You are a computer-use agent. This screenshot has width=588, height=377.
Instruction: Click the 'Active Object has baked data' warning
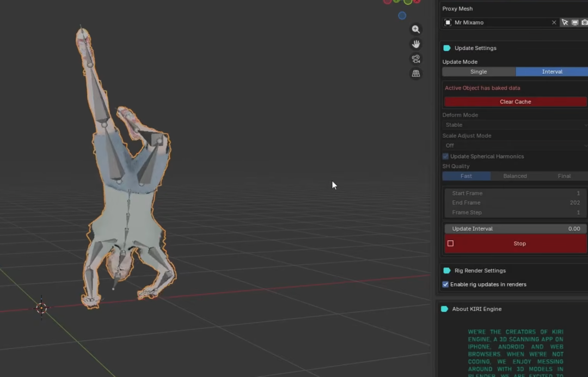pos(482,88)
